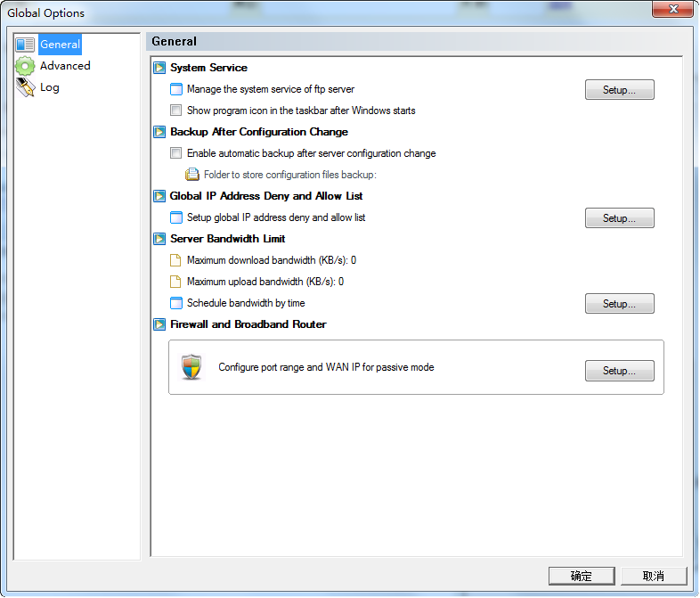
Task: Click 'Schedule bandwidth by time' label
Action: click(246, 303)
